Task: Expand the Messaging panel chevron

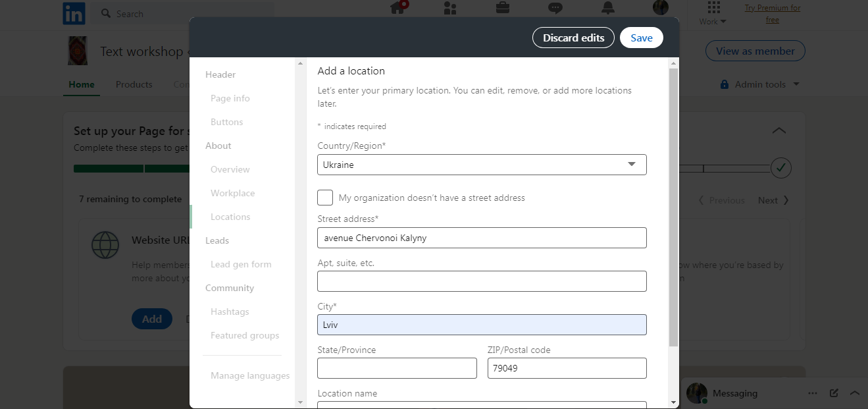Action: tap(855, 393)
